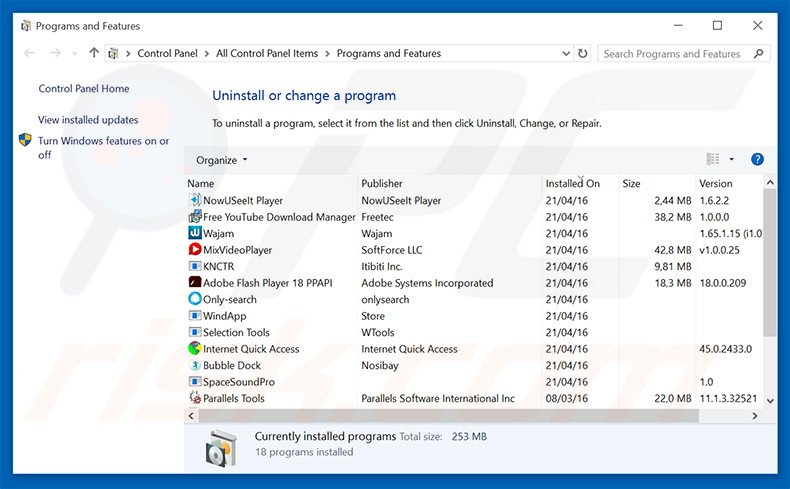Open the View installed updates link
This screenshot has width=790, height=489.
tap(88, 120)
